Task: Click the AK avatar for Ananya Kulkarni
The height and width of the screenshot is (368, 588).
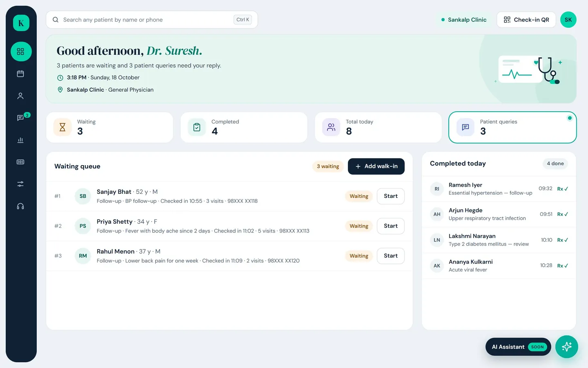Action: click(437, 266)
